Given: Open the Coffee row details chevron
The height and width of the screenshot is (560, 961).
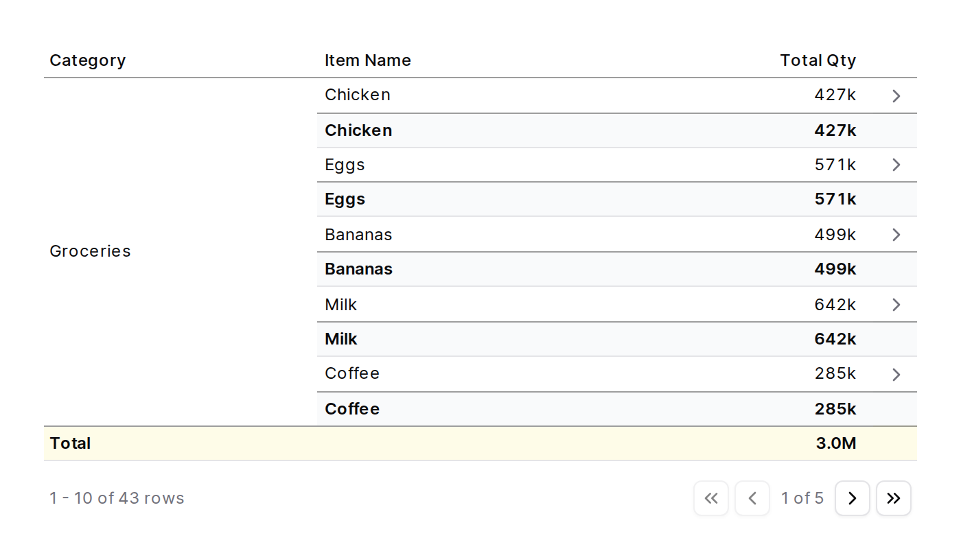Looking at the screenshot, I should (x=896, y=374).
